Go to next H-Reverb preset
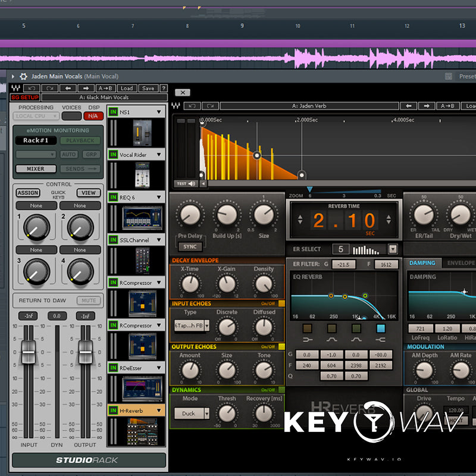The width and height of the screenshot is (476, 476). (x=427, y=106)
